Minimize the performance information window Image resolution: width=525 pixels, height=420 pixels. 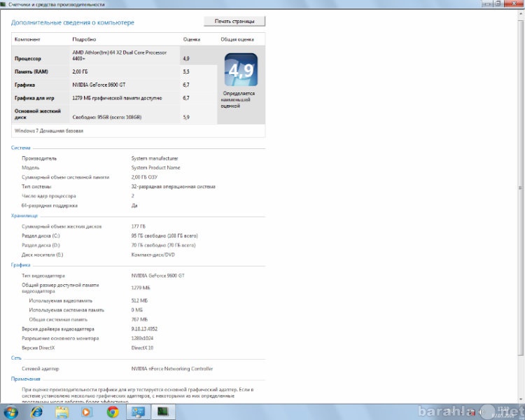point(486,3)
